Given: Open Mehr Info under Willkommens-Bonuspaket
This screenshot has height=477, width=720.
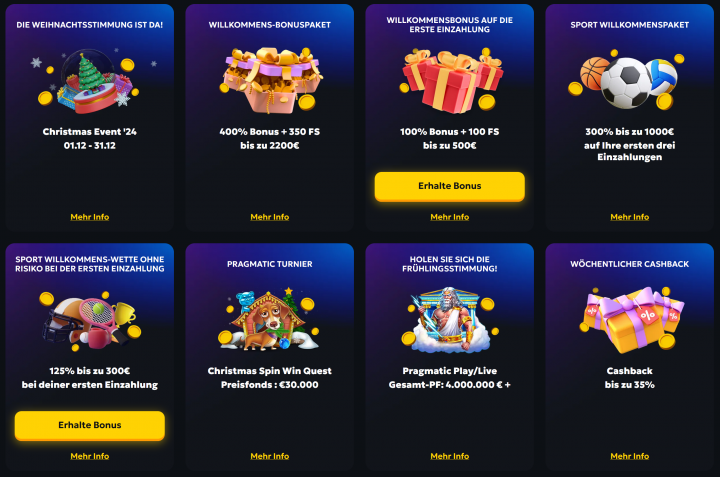Looking at the screenshot, I should click(270, 217).
